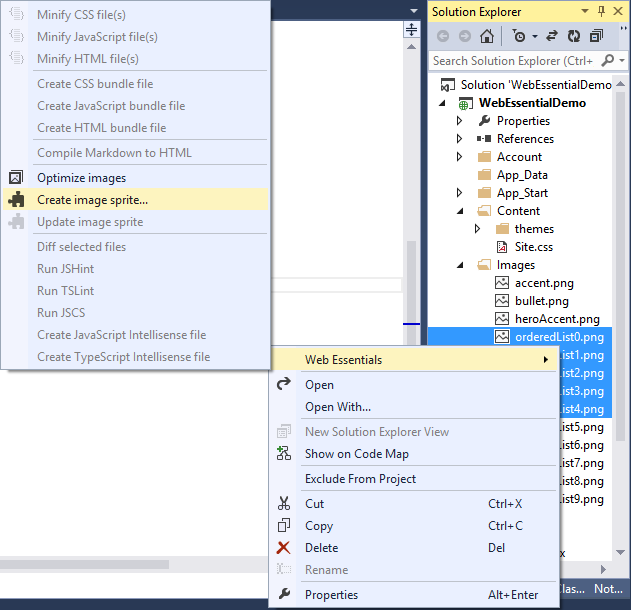Select bullet.png in Images folder
The width and height of the screenshot is (631, 610).
541,301
